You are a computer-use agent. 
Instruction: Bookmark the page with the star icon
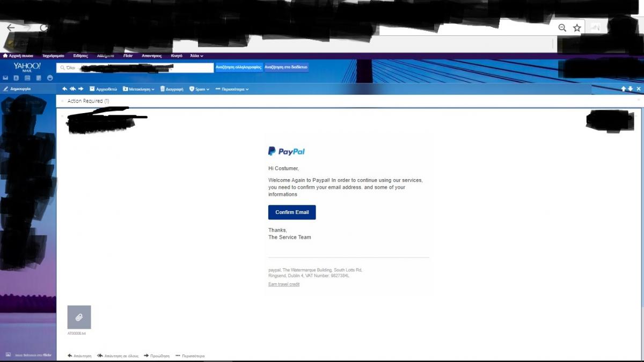(x=577, y=27)
